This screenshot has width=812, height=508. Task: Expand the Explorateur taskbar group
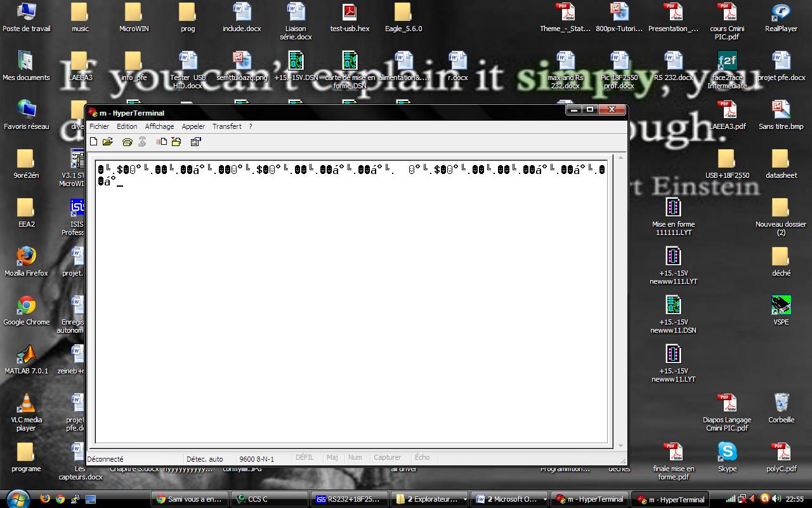pos(430,499)
